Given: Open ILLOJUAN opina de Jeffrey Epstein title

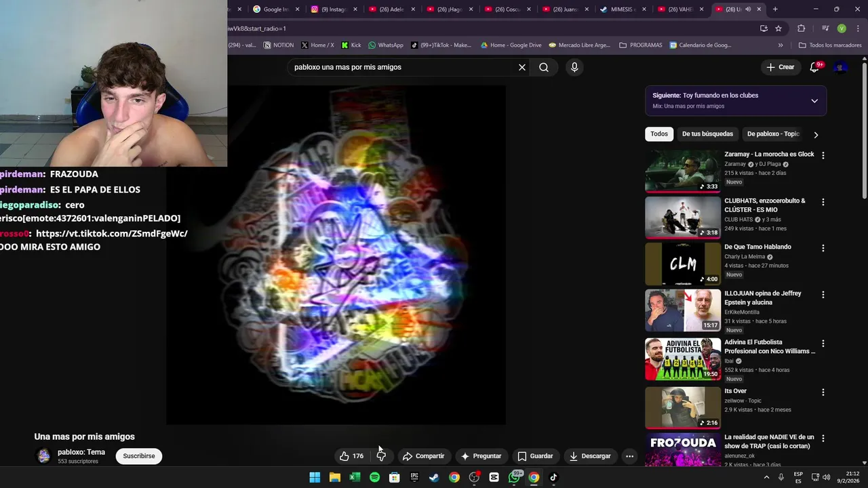Looking at the screenshot, I should (x=763, y=298).
